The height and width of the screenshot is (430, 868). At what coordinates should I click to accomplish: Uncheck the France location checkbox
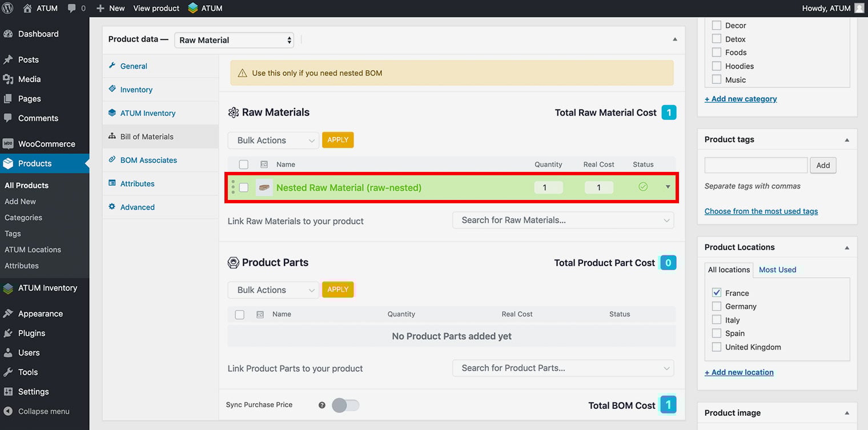[717, 292]
